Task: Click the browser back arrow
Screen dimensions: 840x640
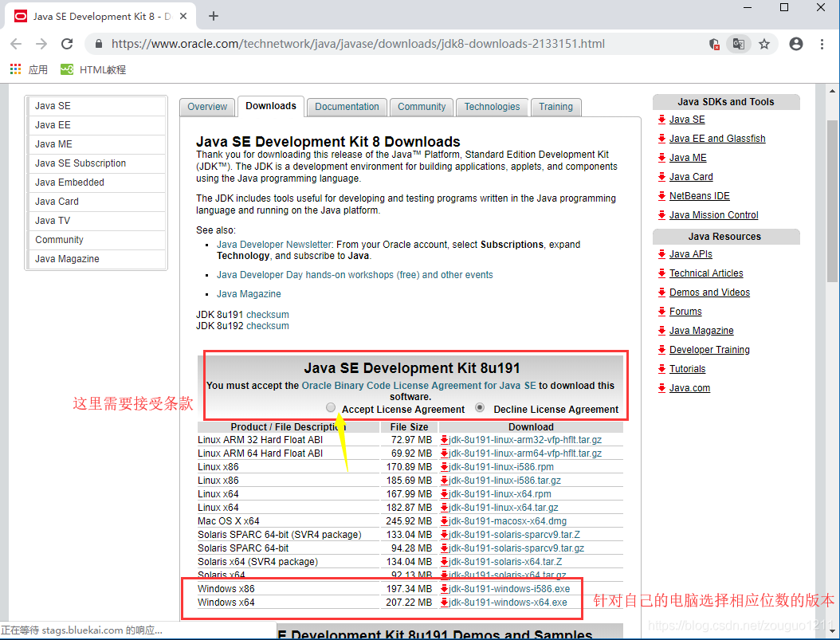Action: (x=16, y=44)
